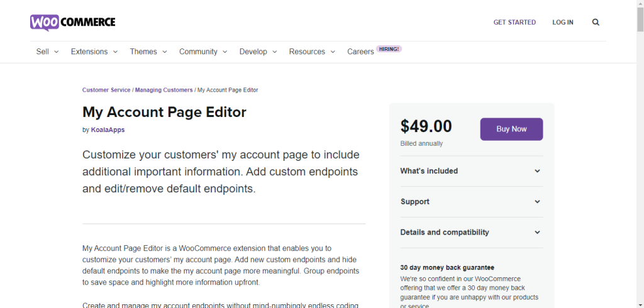Click the My Account Page Editor heading
Screen dimensions: 644x308
(164, 112)
